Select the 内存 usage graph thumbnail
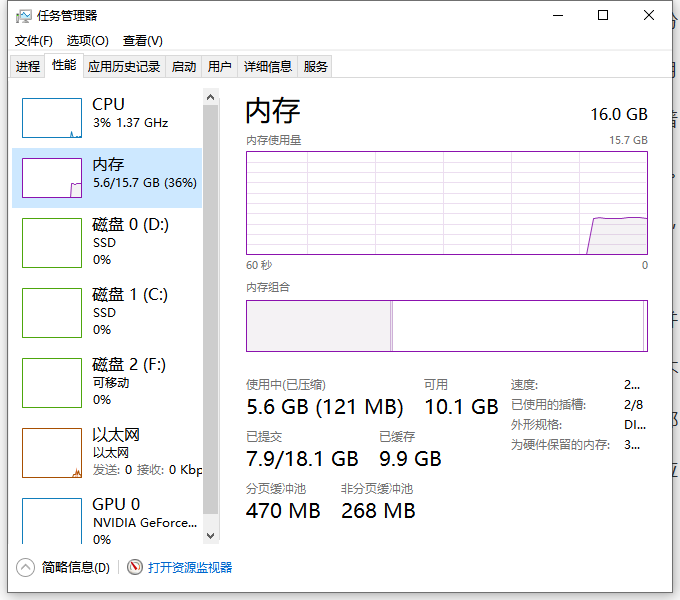 click(x=52, y=178)
